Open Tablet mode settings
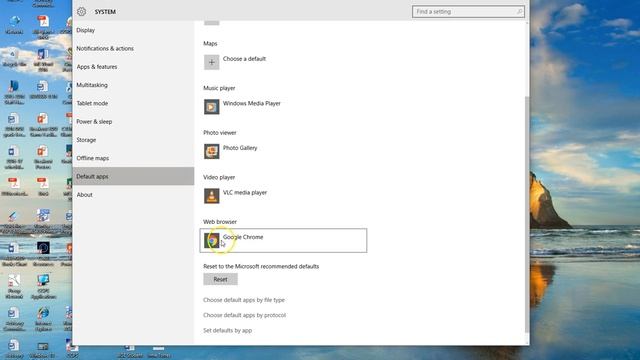 click(92, 103)
